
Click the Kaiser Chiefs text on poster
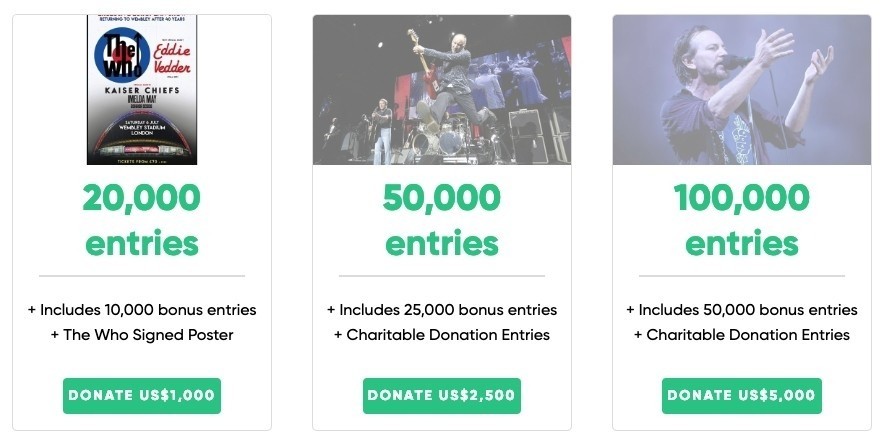(x=142, y=90)
